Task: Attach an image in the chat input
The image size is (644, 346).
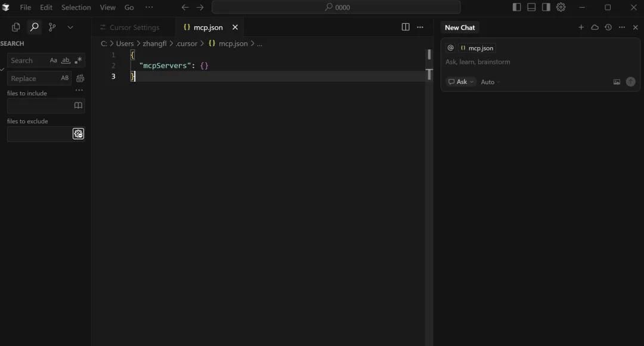Action: coord(617,82)
